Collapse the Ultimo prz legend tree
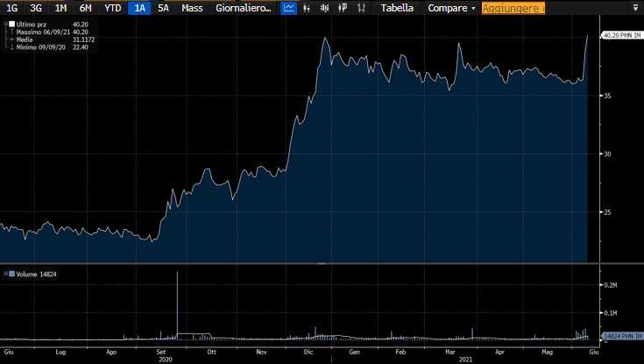 click(6, 25)
